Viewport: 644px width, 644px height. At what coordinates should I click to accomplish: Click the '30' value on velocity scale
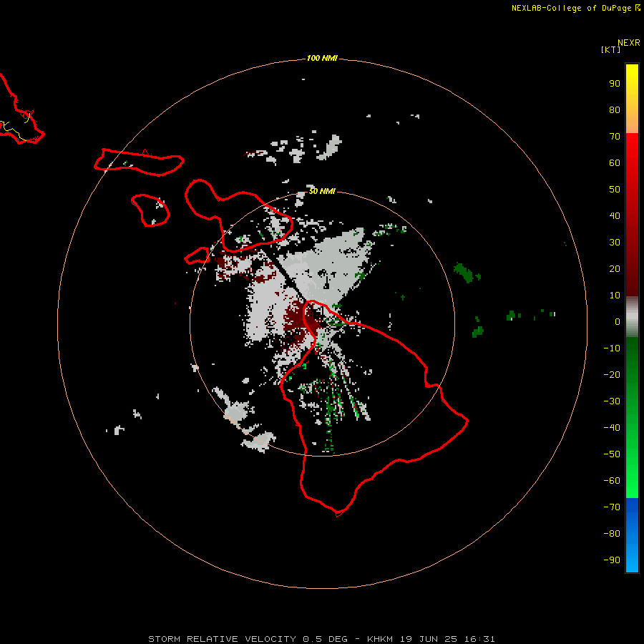[x=615, y=243]
